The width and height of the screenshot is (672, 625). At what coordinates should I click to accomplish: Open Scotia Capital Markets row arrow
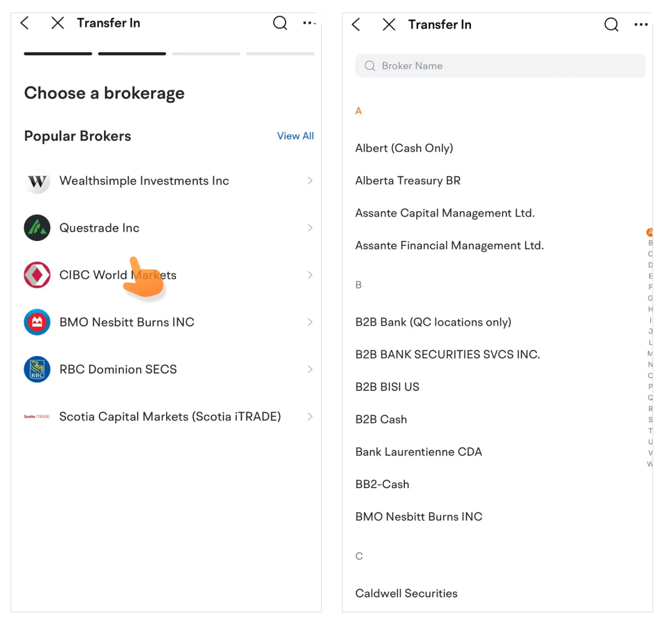click(x=309, y=416)
